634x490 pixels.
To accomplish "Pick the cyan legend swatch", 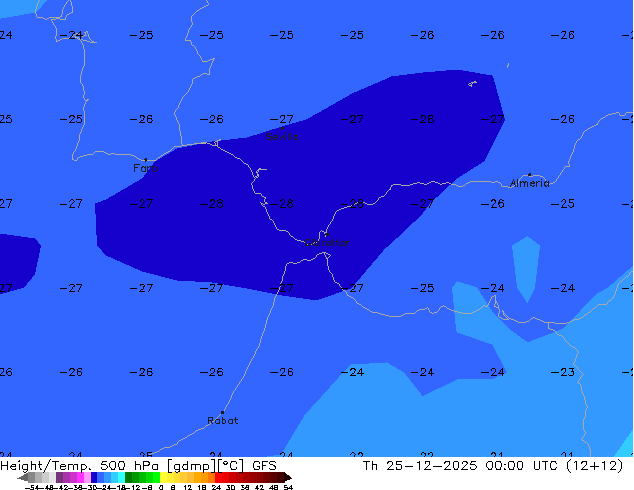I will (x=121, y=477).
